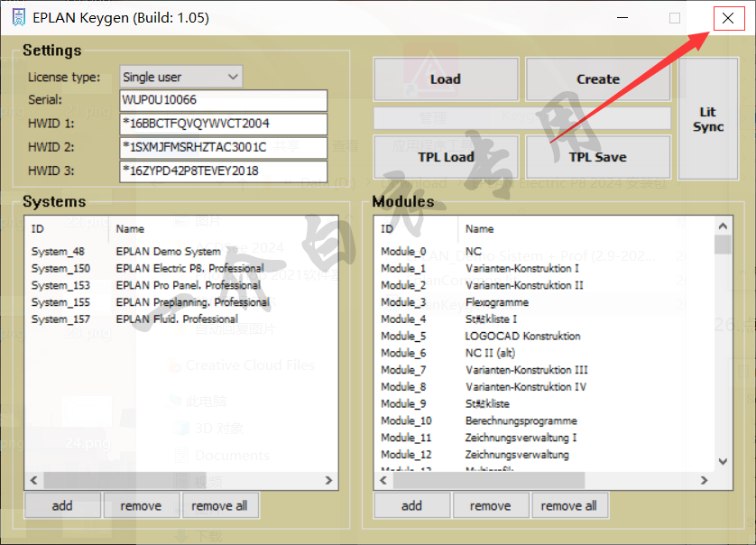This screenshot has height=545, width=756.
Task: Click Modules list ID column header
Action: click(417, 228)
